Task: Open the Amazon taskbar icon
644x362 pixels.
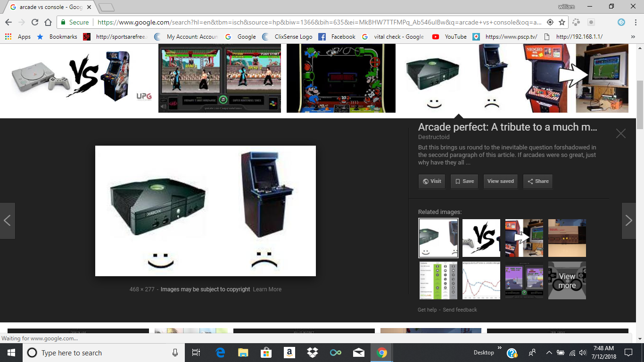Action: 289,353
